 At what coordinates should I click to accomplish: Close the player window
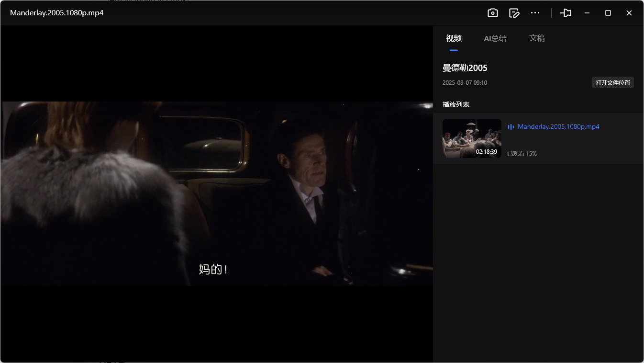click(629, 13)
